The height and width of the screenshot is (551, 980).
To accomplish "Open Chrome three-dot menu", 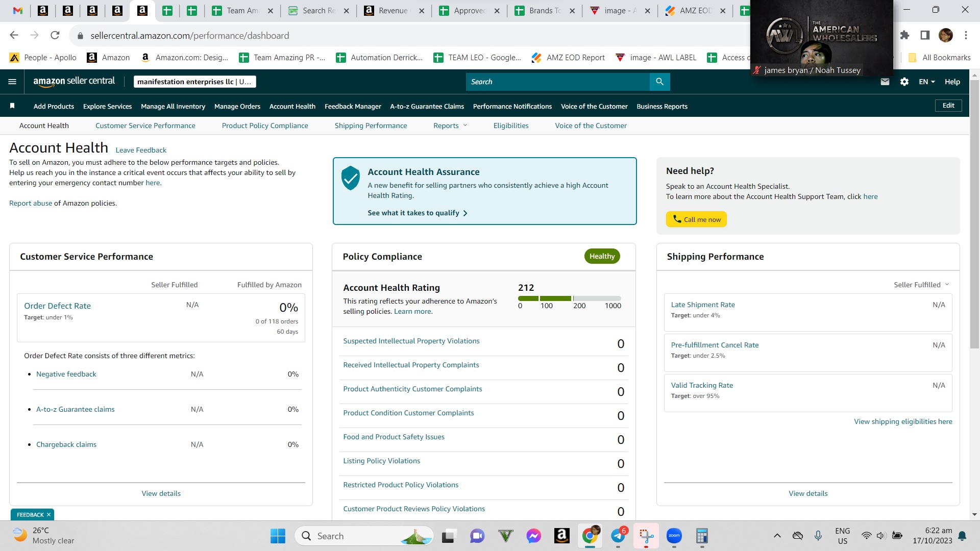I will 966,35.
